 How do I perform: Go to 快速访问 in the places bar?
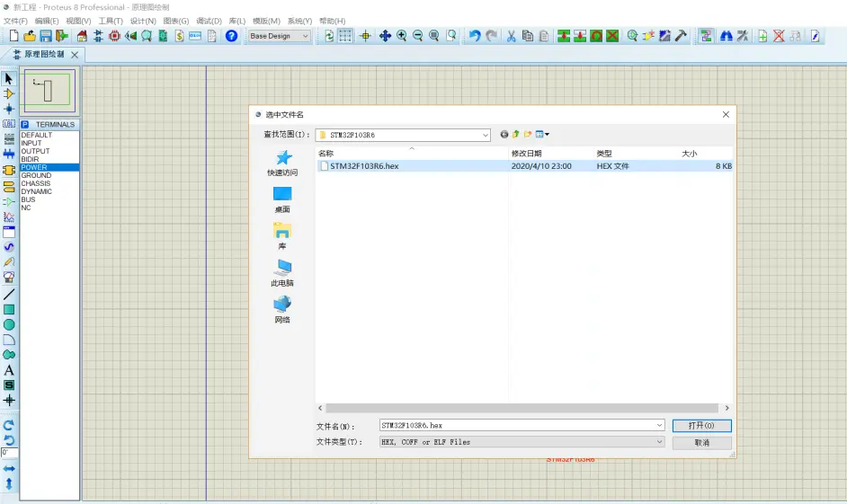pos(282,163)
